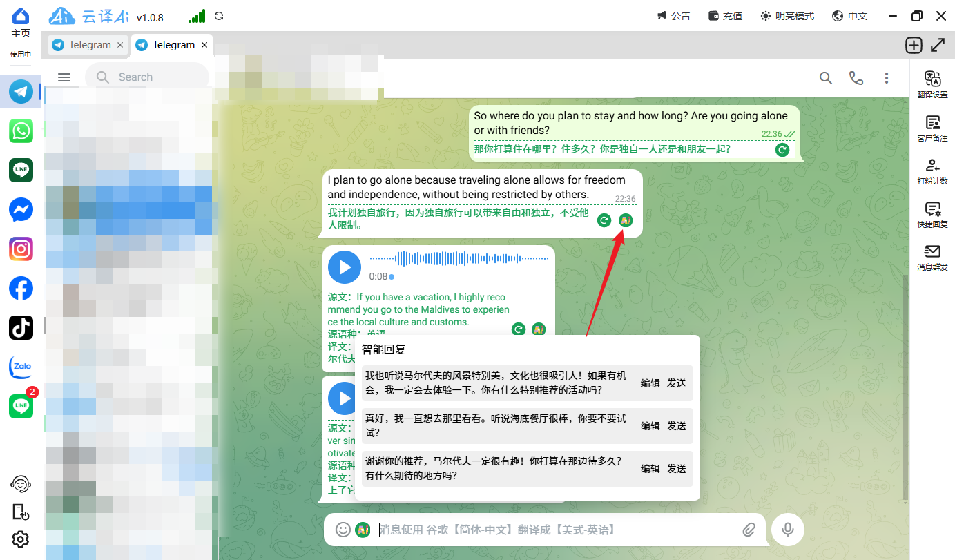Screen dimensions: 955x560
Task: Toggle 明亮模式 light mode setting
Action: [787, 16]
